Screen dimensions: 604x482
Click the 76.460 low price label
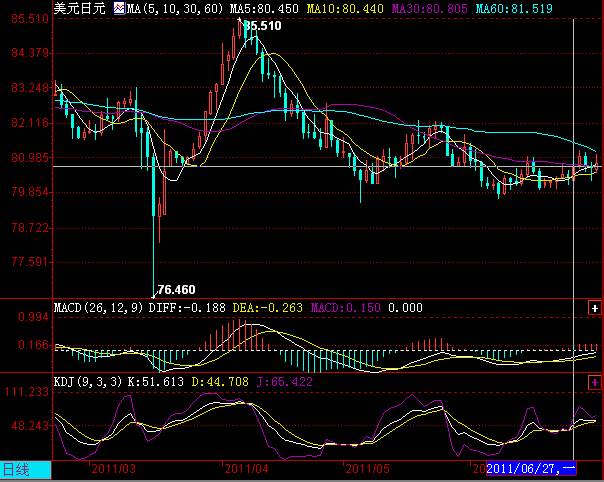tap(176, 289)
